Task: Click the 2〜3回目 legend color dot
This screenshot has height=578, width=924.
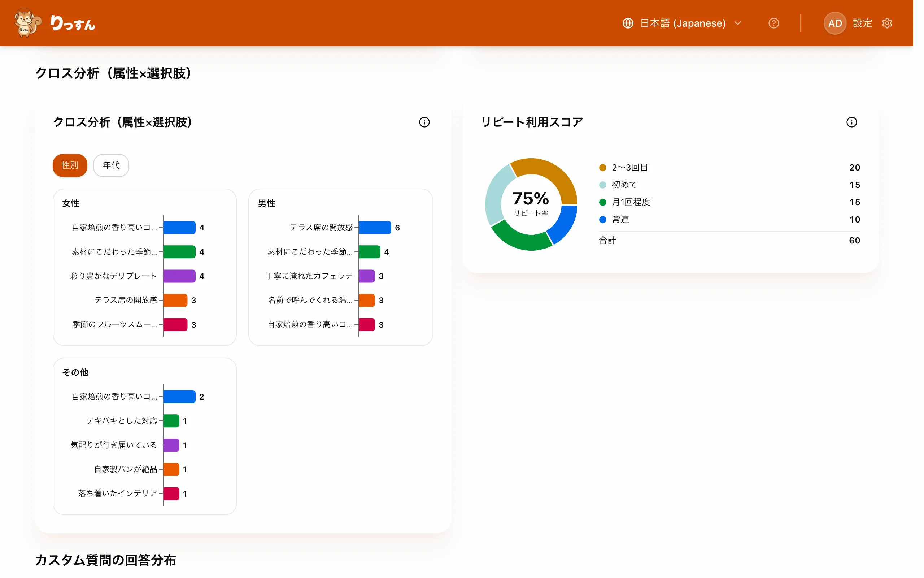Action: pyautogui.click(x=602, y=167)
